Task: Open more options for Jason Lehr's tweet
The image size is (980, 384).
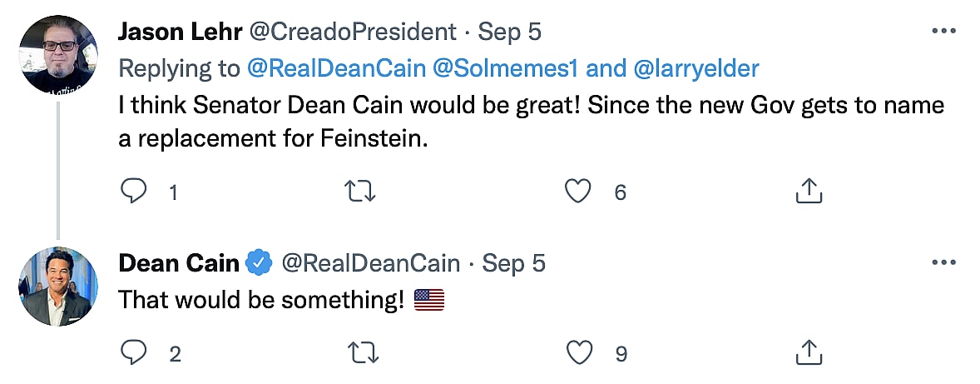Action: tap(943, 32)
